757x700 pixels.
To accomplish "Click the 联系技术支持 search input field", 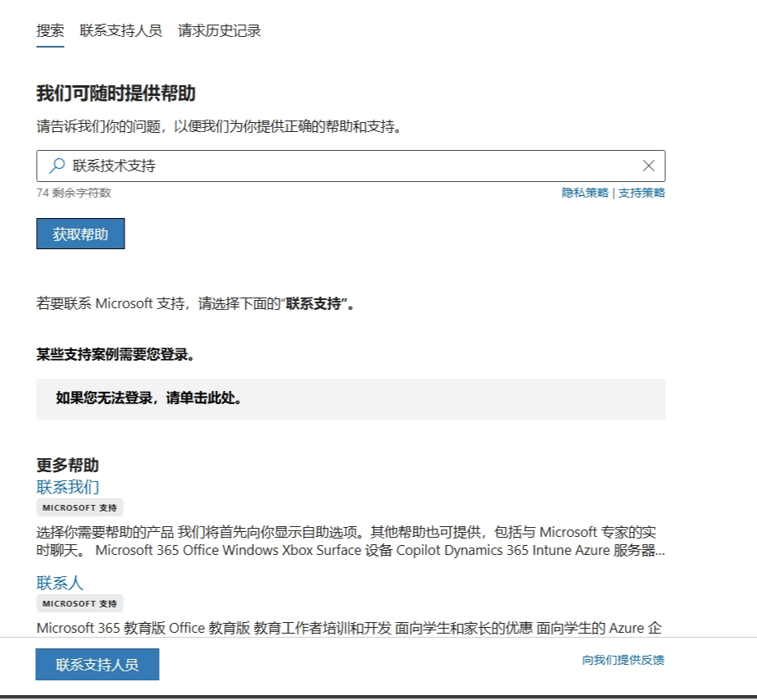I will click(351, 166).
